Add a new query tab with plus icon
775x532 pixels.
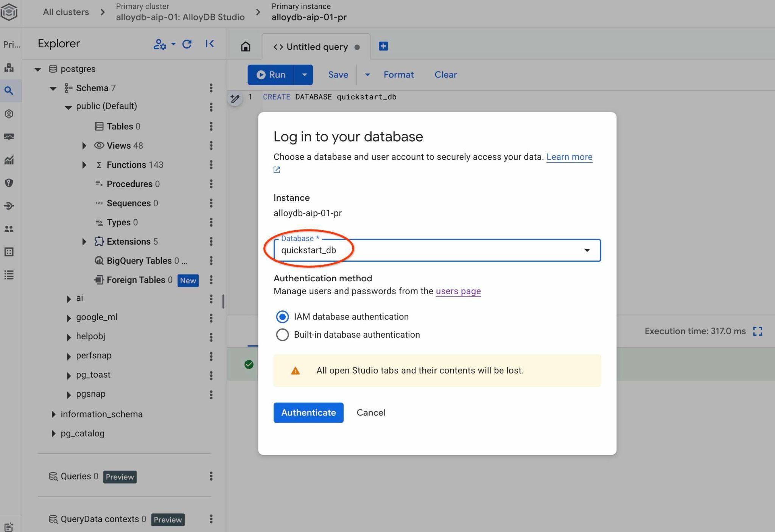click(x=383, y=46)
